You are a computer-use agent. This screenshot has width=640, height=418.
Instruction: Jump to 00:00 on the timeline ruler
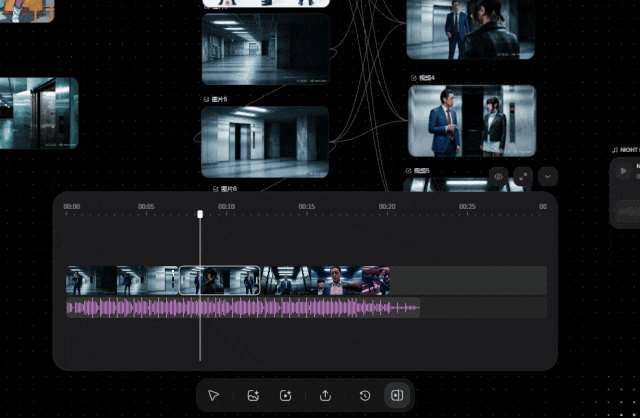point(72,207)
